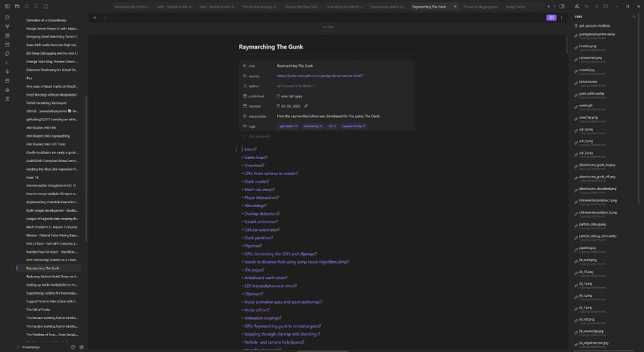644x352 pixels.
Task: Click the created date link icon
Action: [306, 106]
